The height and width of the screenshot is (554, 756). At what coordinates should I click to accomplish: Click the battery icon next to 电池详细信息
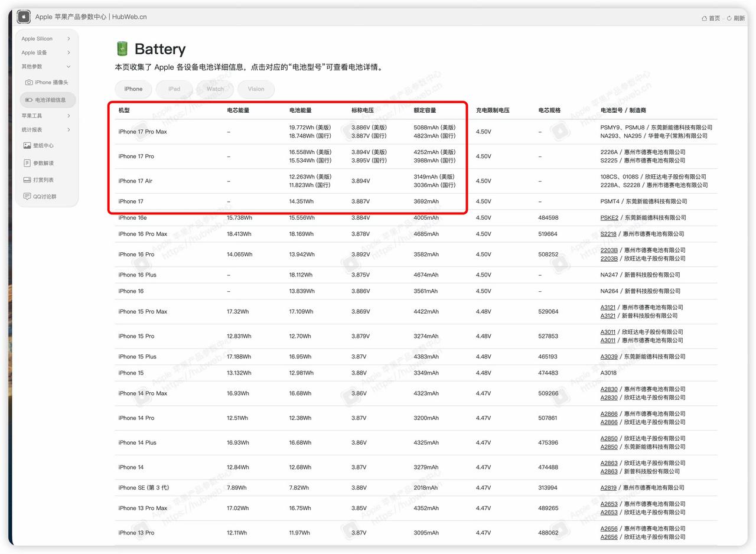coord(29,100)
